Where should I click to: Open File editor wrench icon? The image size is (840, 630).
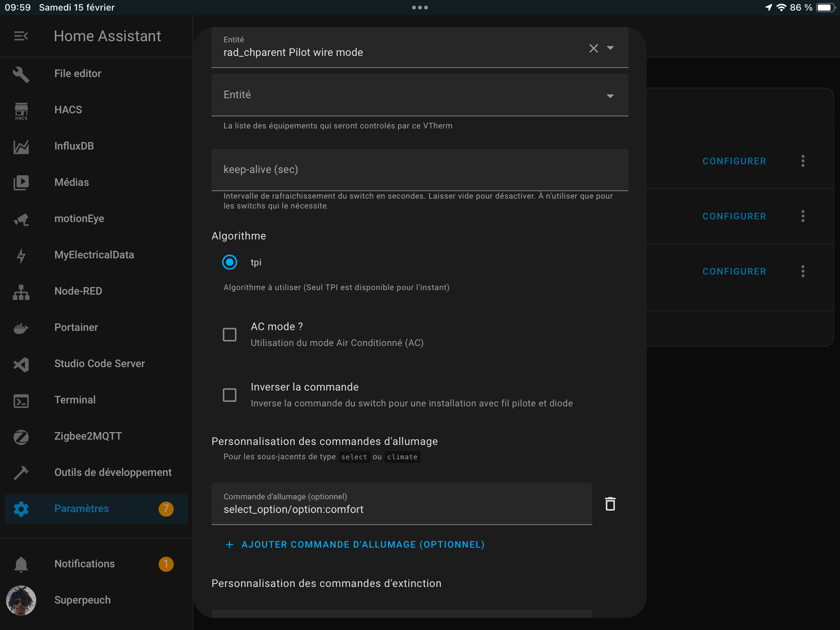click(x=21, y=74)
